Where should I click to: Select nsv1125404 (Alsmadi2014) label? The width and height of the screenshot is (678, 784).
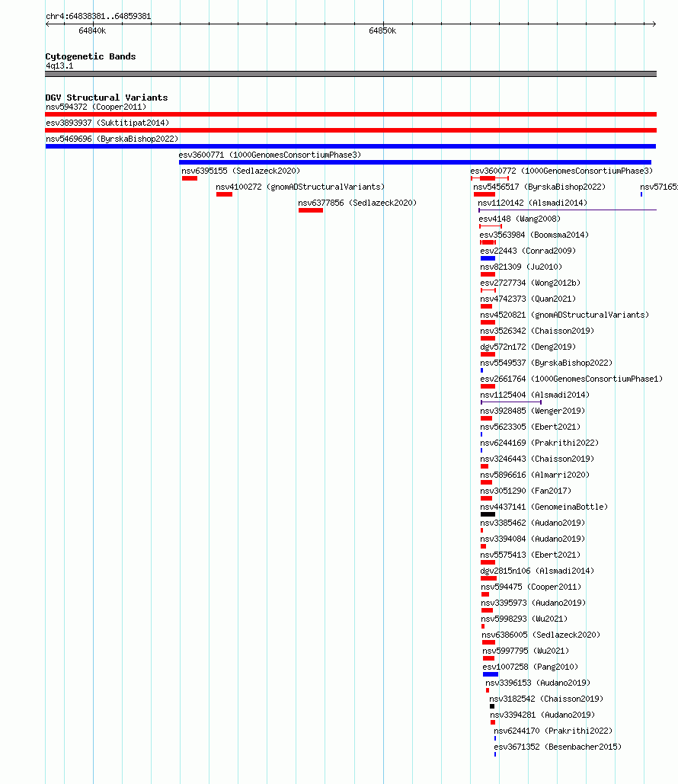pyautogui.click(x=535, y=395)
